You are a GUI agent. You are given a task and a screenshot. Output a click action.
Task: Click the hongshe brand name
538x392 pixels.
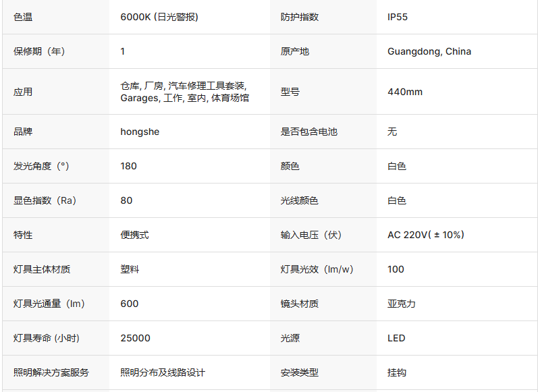(x=140, y=132)
